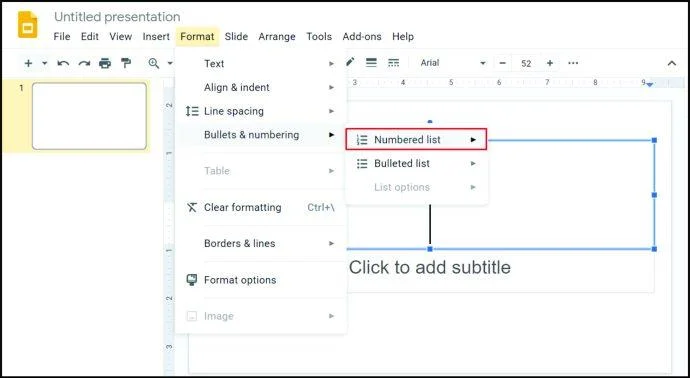Click the 'Click to add subtitle' placeholder
This screenshot has height=378, width=690.
429,268
